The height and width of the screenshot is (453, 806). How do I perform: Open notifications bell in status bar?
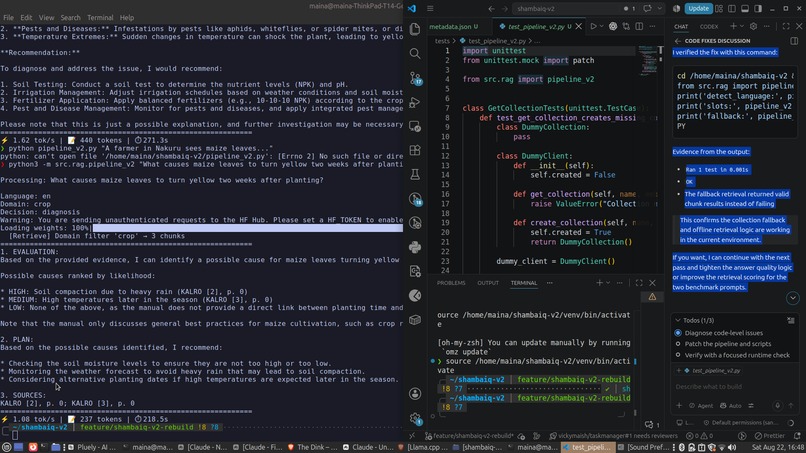pos(797,436)
